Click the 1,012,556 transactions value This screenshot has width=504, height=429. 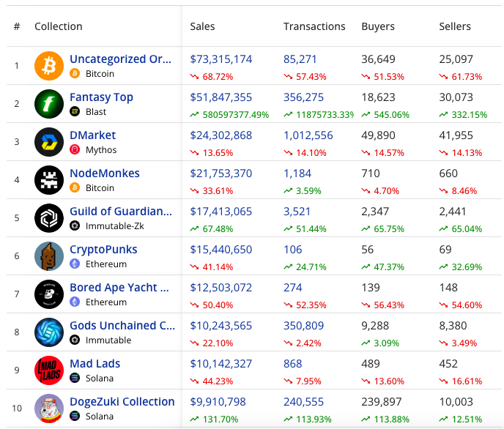tap(308, 135)
